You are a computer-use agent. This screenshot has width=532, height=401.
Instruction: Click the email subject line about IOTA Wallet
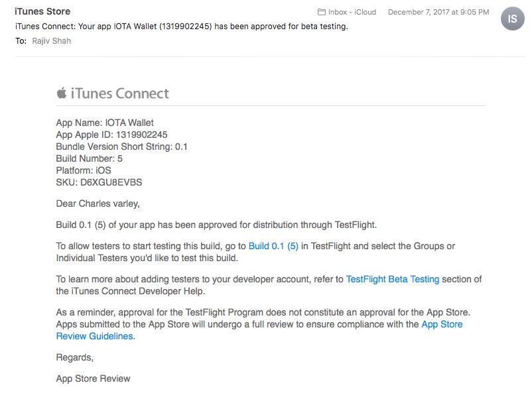coord(182,27)
